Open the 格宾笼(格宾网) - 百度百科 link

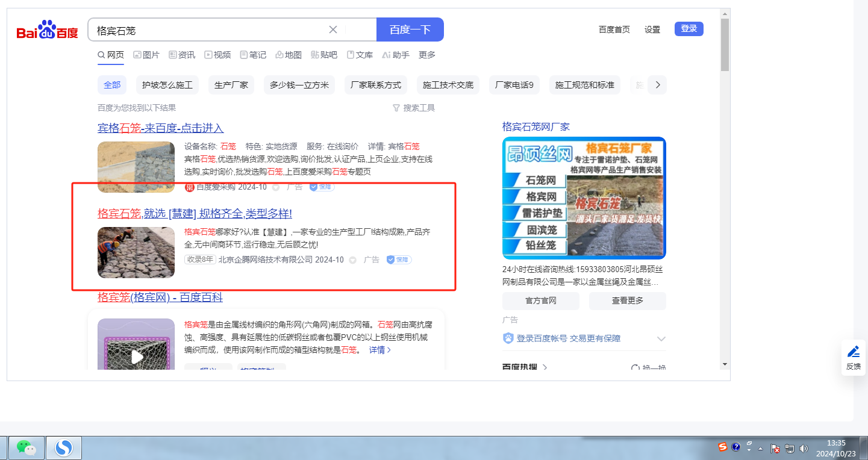160,297
